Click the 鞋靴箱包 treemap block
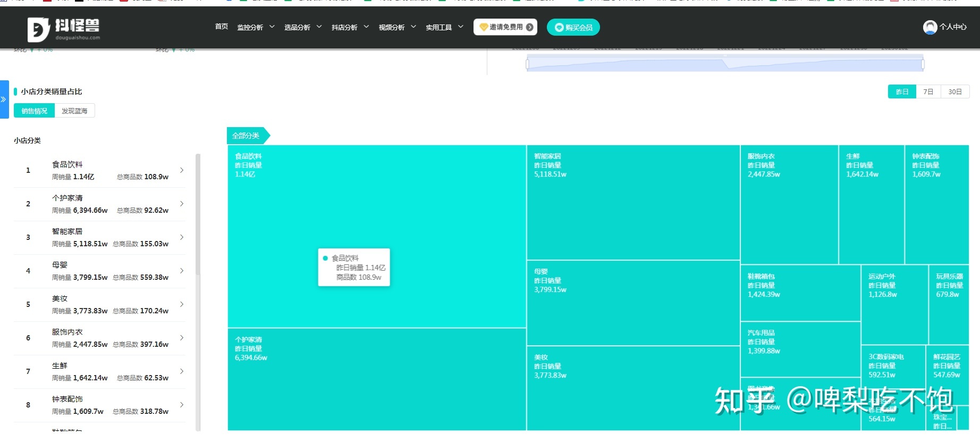The width and height of the screenshot is (980, 441). point(800,293)
